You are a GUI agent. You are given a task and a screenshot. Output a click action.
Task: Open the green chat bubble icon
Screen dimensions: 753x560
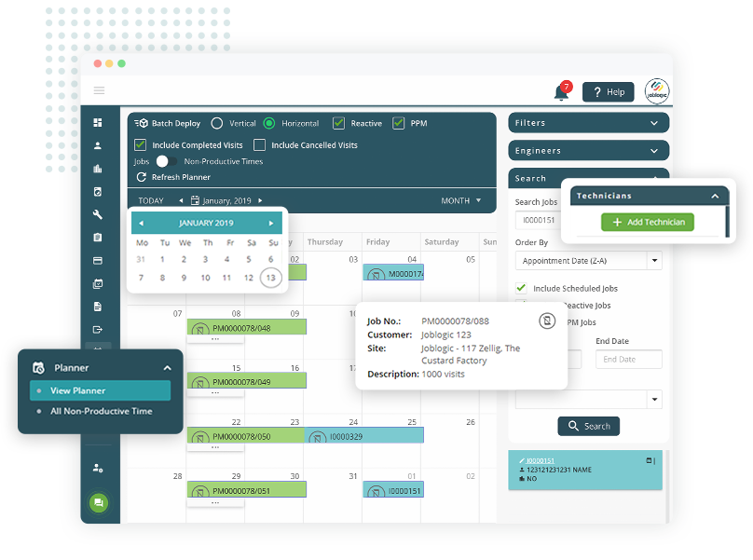coord(98,502)
